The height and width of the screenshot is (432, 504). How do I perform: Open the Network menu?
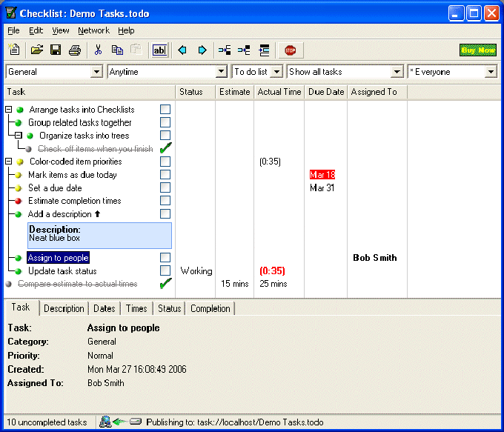coord(93,30)
